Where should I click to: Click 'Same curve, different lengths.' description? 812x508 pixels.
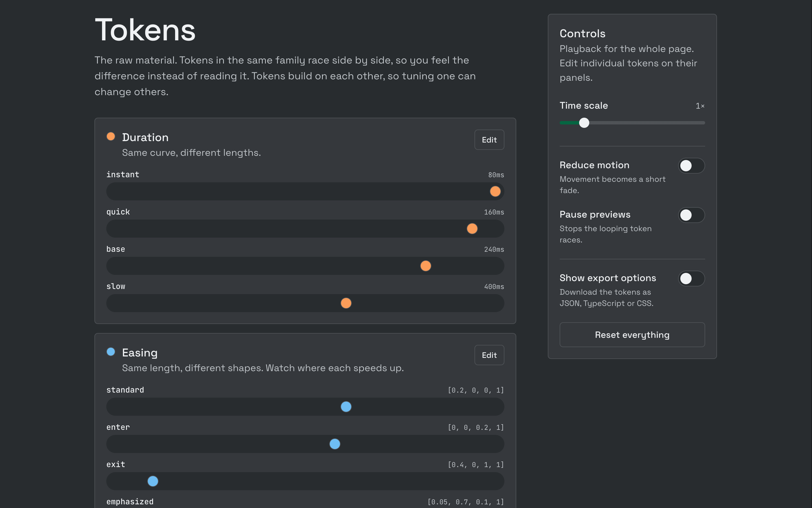(191, 153)
